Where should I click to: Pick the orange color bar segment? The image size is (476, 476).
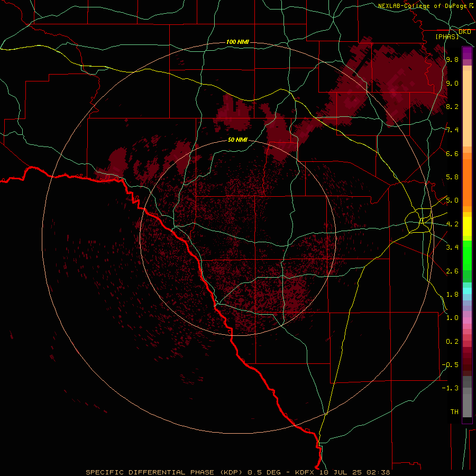[467, 183]
